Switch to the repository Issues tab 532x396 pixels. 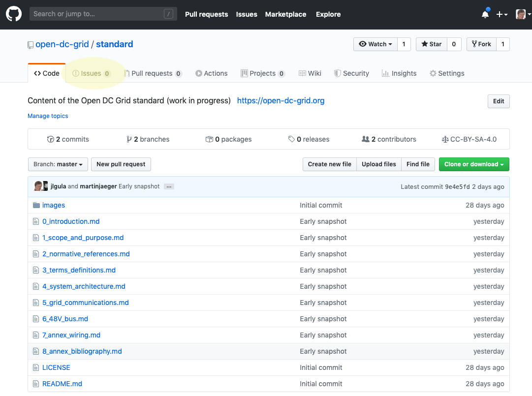point(91,73)
